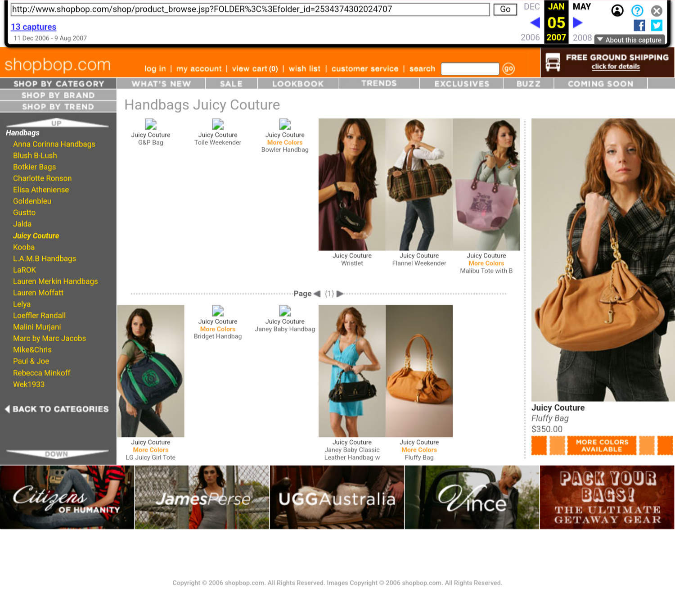Go to previous capture with blue left arrow
The image size is (675, 616).
[535, 23]
